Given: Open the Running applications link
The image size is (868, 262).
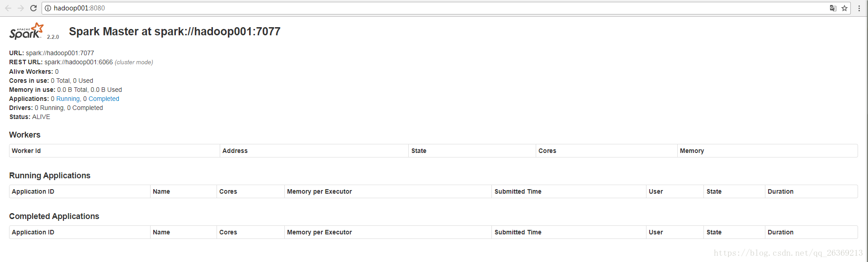Looking at the screenshot, I should point(68,99).
